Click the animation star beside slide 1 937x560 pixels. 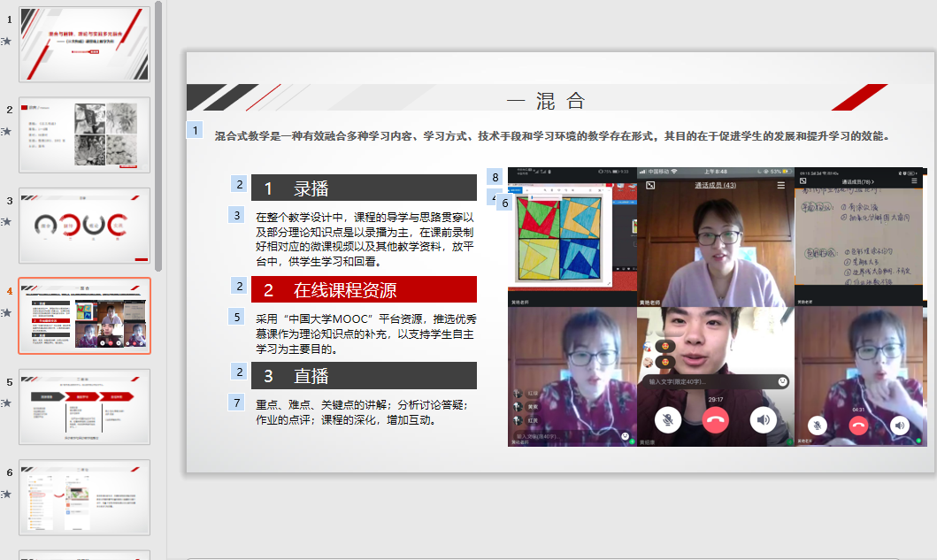click(8, 42)
